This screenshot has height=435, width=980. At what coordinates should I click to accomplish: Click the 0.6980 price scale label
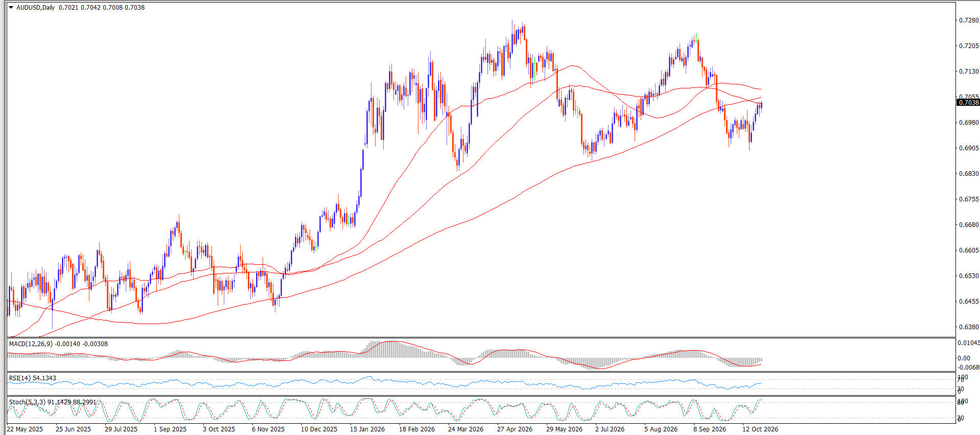(969, 123)
